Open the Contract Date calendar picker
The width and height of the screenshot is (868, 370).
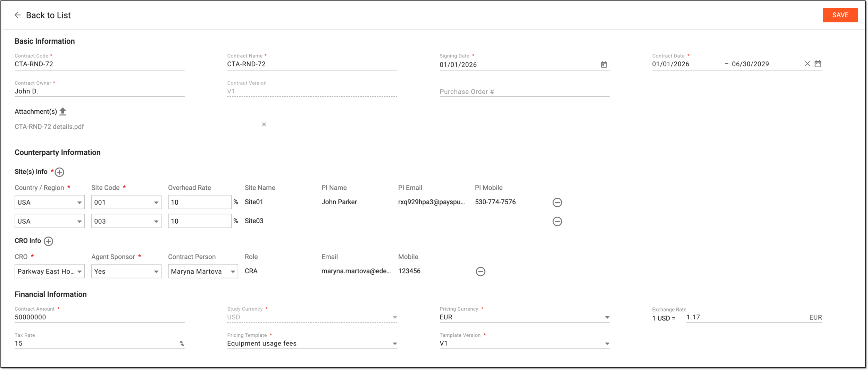[818, 64]
